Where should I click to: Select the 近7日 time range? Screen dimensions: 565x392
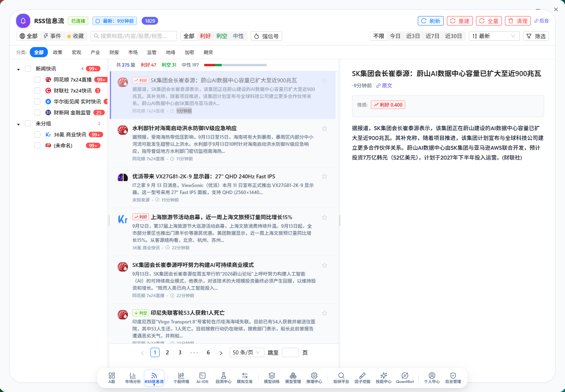(432, 36)
